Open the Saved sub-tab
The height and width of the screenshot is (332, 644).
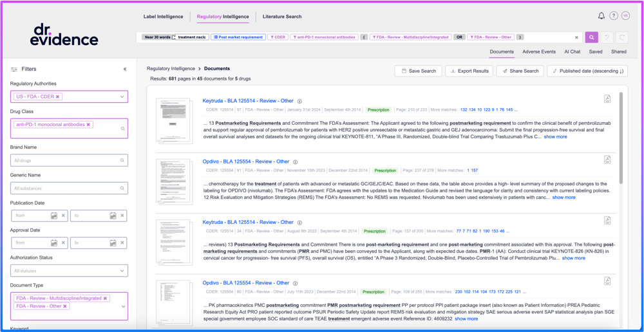click(596, 51)
